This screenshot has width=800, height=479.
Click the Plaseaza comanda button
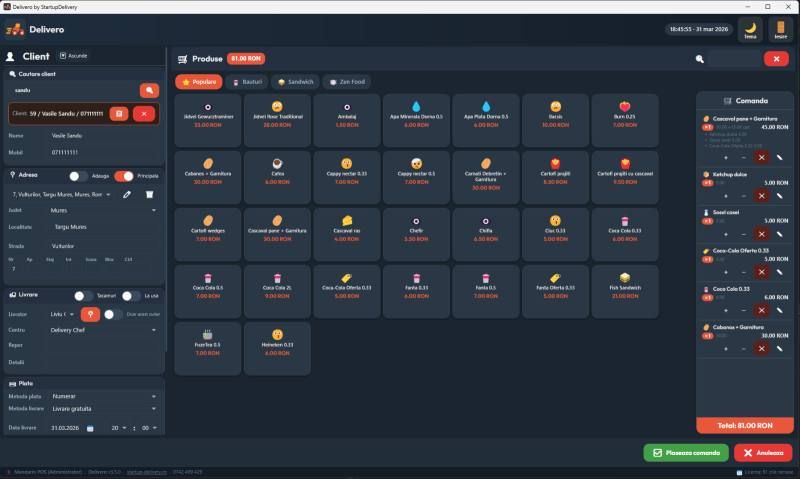click(685, 453)
